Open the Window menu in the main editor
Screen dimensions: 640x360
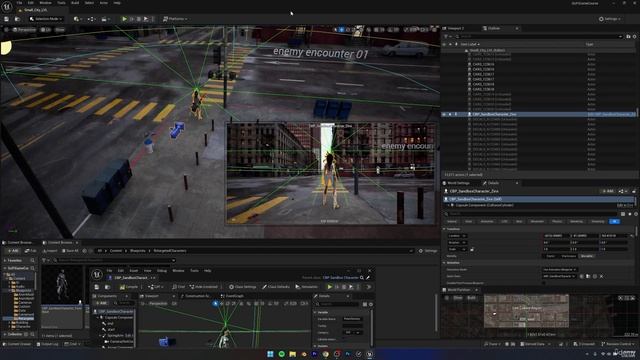45,3
